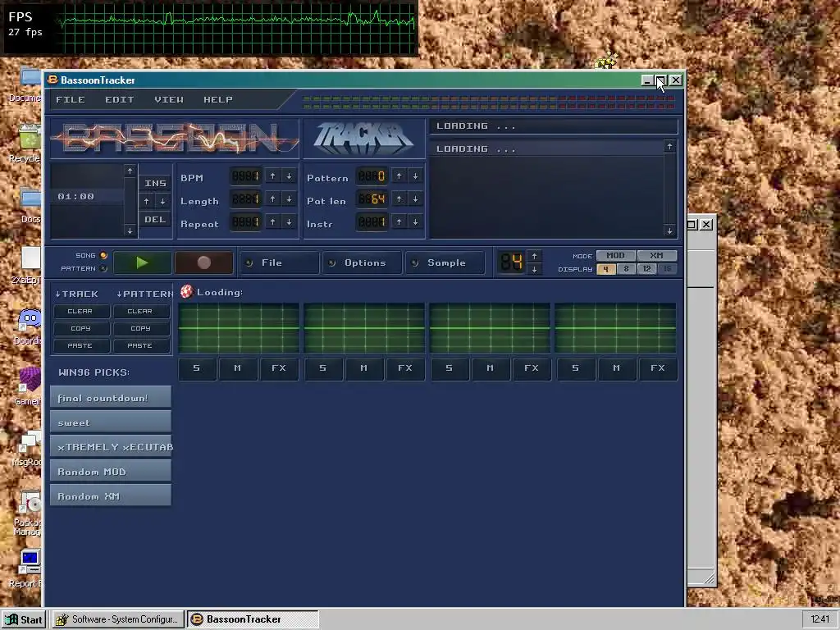Mute track 4 with M button
Viewport: 840px width, 630px height.
pyautogui.click(x=617, y=368)
